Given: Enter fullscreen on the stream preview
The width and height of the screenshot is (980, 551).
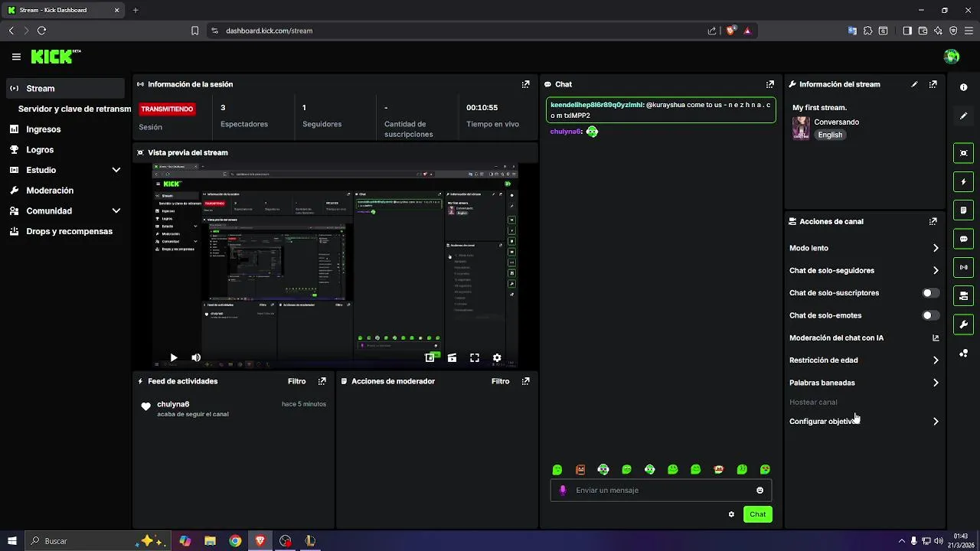Looking at the screenshot, I should tap(475, 357).
